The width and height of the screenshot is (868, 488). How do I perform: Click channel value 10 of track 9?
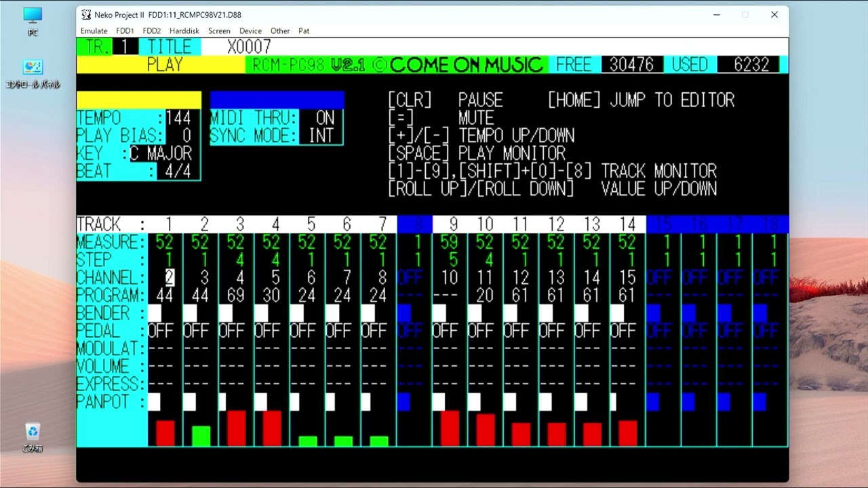pyautogui.click(x=449, y=277)
